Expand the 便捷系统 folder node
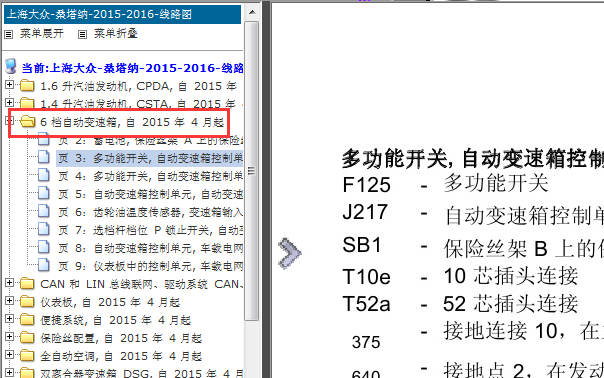Viewport: 604px width, 378px height. pyautogui.click(x=10, y=319)
